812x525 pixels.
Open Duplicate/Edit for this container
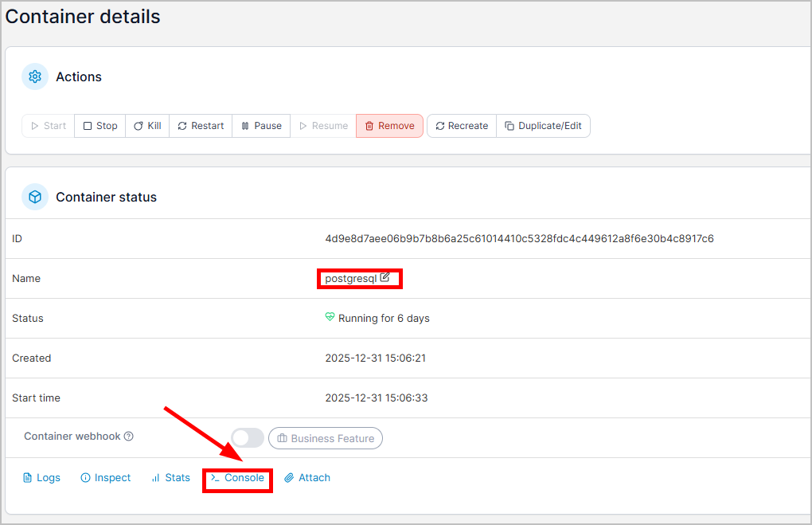(x=543, y=126)
